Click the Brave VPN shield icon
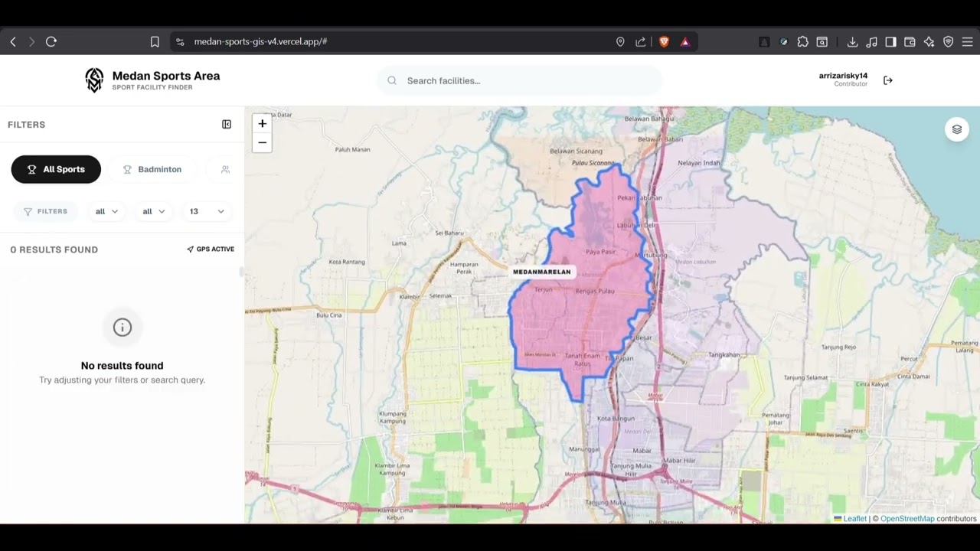Screen dimensions: 980x551 click(x=948, y=42)
